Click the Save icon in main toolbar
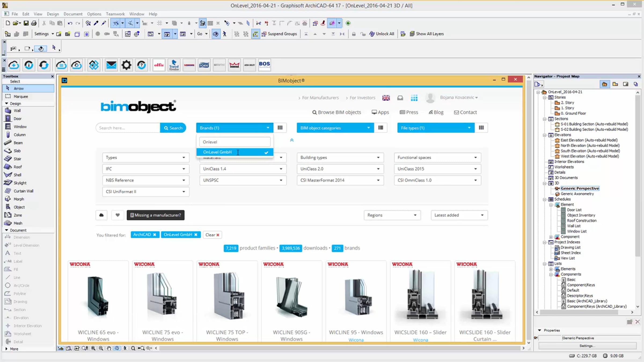Viewport: 644px width, 362px height. 26,23
